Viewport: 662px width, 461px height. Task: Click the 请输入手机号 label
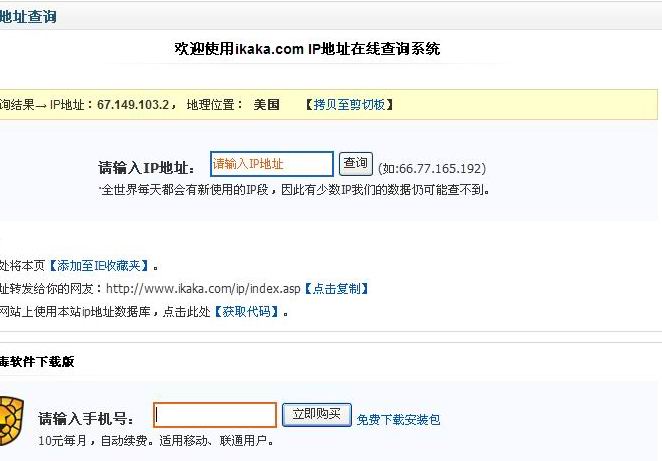coord(86,418)
